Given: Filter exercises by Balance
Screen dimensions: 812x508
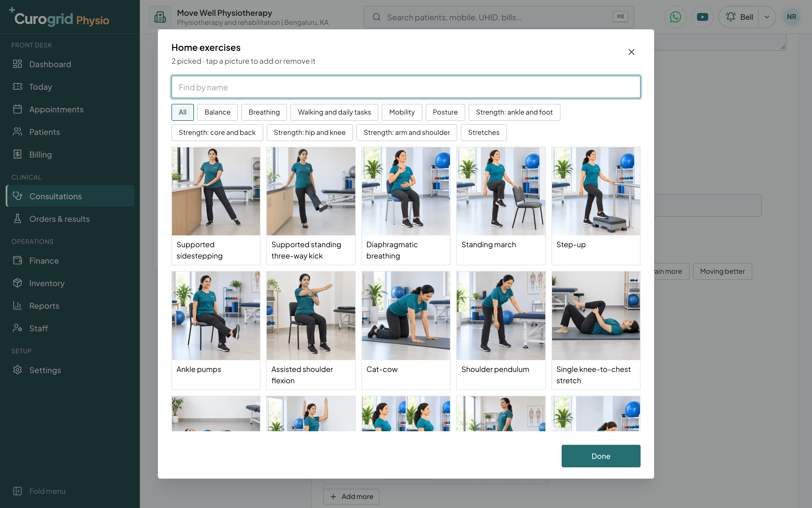Looking at the screenshot, I should coord(217,112).
